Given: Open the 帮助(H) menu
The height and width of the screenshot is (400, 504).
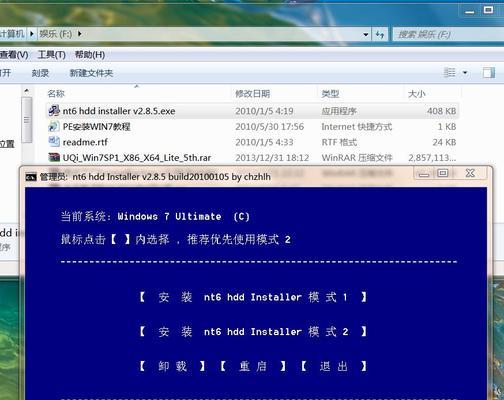Looking at the screenshot, I should coord(90,55).
